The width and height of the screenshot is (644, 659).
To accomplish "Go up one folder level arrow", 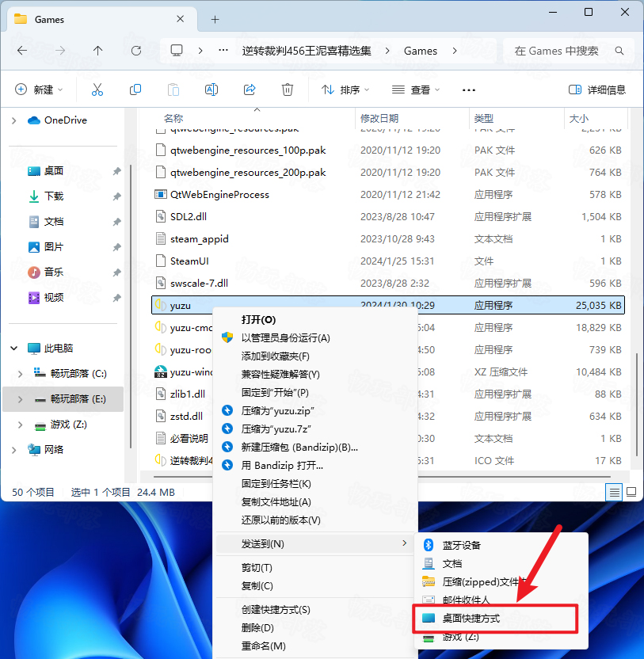I will (98, 51).
